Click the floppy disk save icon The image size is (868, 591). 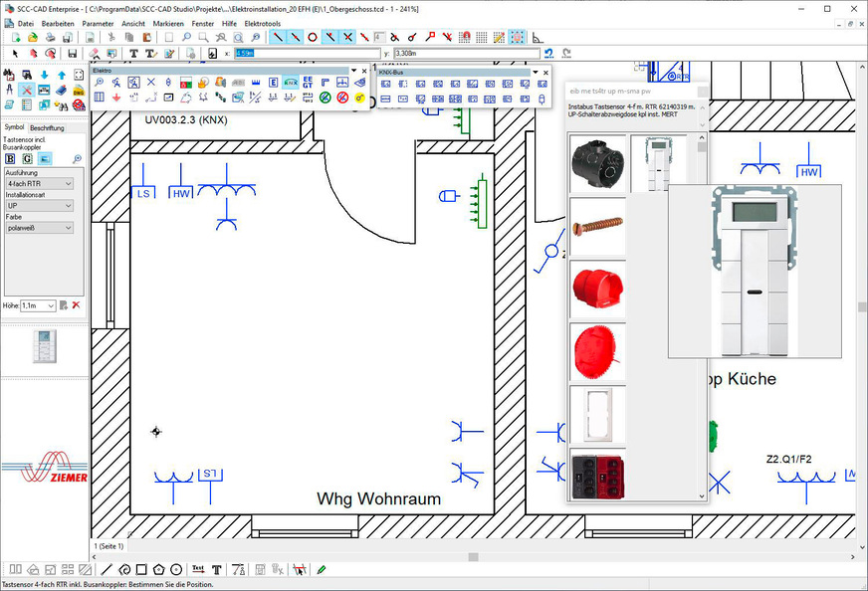[73, 53]
